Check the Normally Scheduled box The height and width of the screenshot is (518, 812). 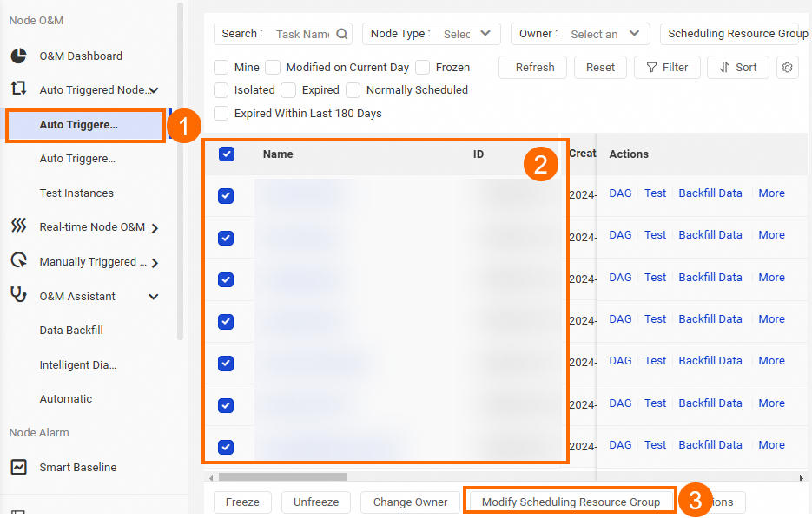point(353,90)
